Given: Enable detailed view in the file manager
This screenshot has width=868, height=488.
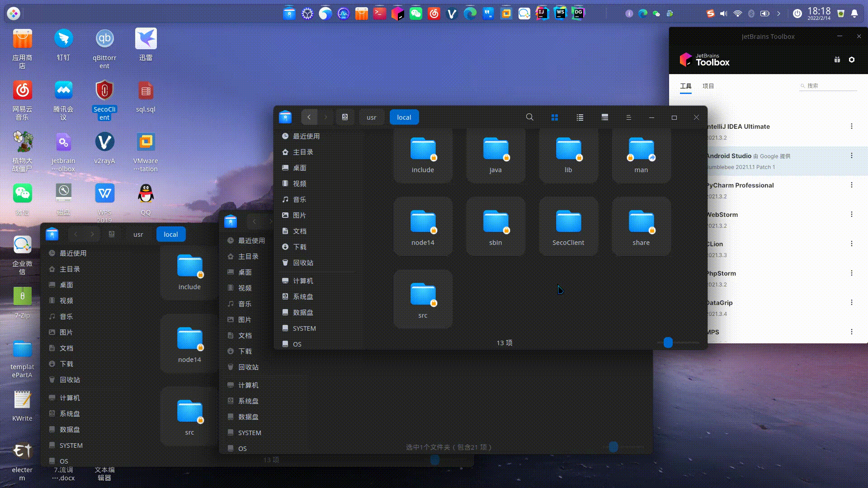Looking at the screenshot, I should (604, 117).
